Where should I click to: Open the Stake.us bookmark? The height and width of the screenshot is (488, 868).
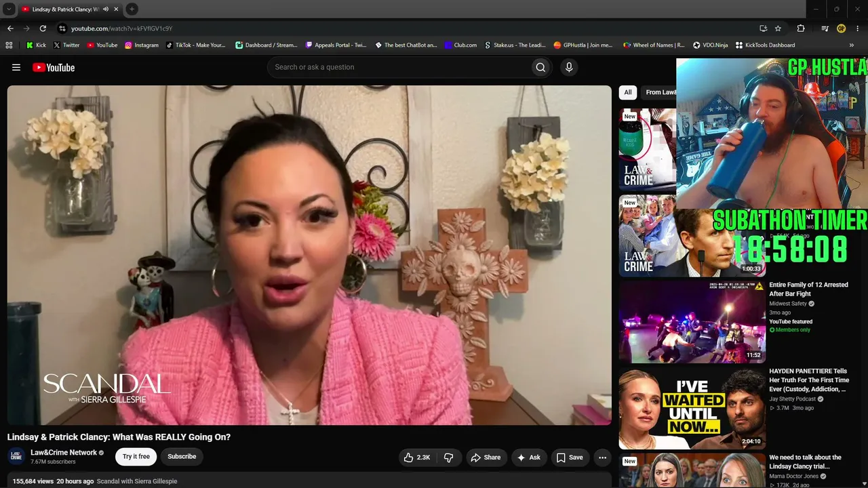(515, 45)
